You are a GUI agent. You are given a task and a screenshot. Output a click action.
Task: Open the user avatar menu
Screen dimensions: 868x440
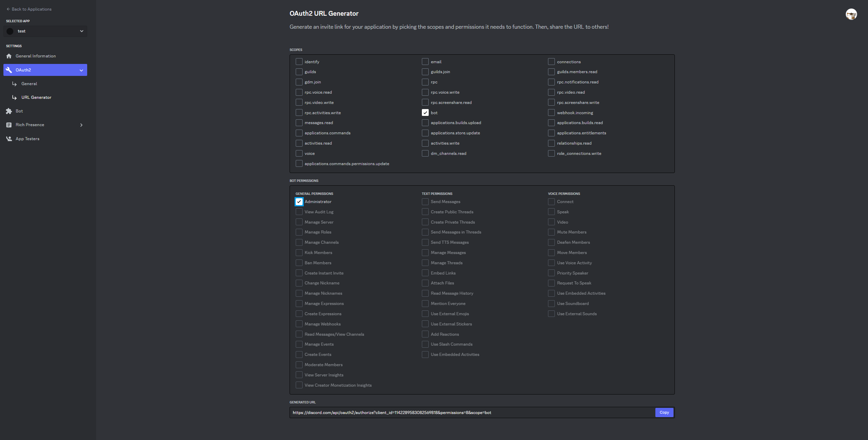point(851,14)
